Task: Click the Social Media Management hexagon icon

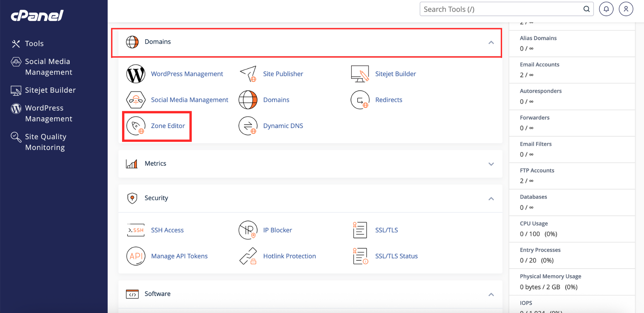Action: point(136,100)
